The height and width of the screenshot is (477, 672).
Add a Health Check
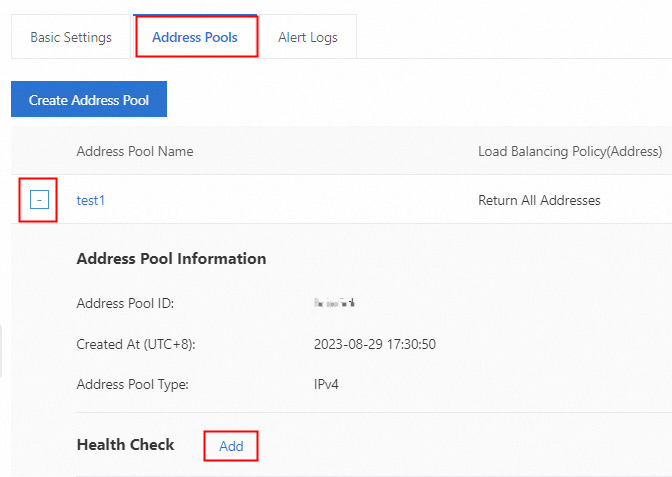[231, 446]
